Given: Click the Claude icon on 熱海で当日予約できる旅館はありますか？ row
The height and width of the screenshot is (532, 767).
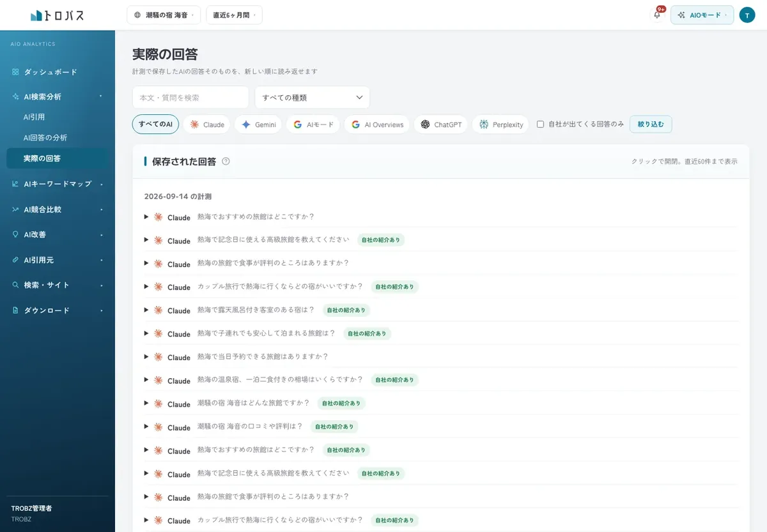Looking at the screenshot, I should [x=159, y=357].
